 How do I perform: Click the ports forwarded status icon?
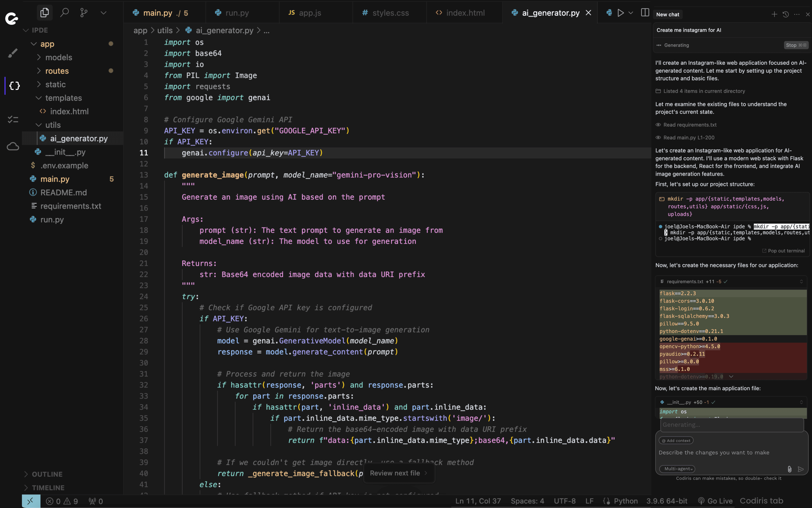(96, 501)
